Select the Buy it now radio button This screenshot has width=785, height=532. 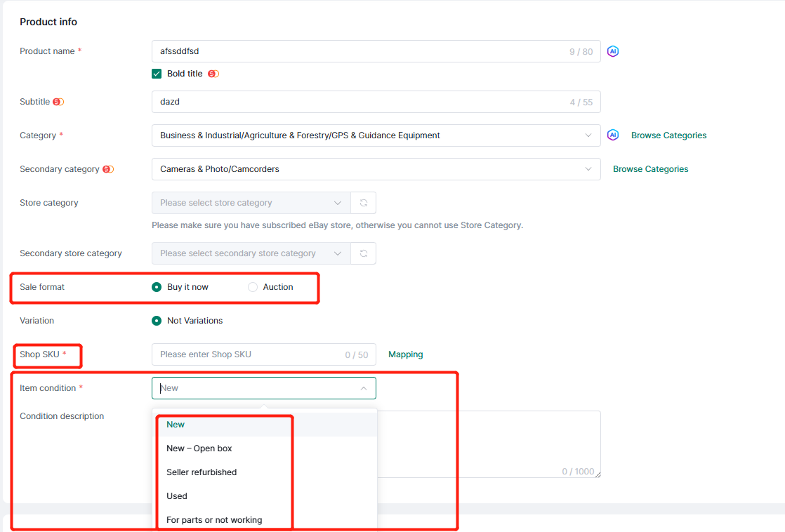(x=157, y=287)
